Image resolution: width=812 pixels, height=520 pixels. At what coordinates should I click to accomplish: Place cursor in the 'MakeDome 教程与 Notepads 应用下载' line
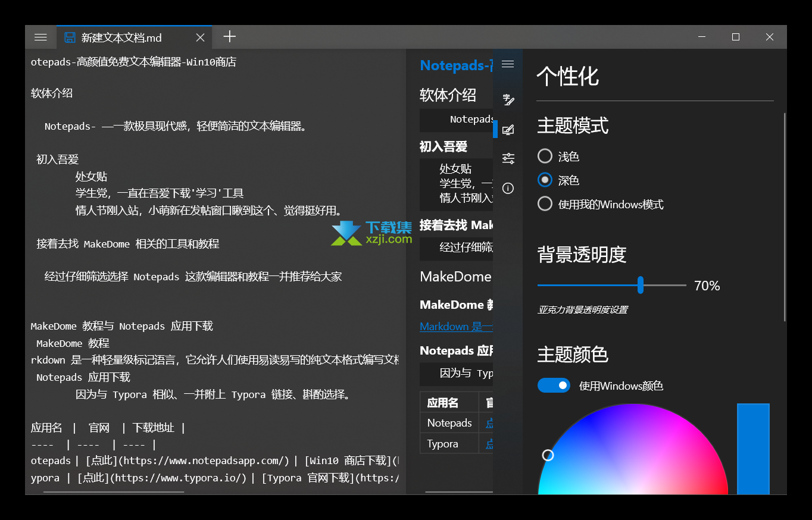[x=122, y=326]
